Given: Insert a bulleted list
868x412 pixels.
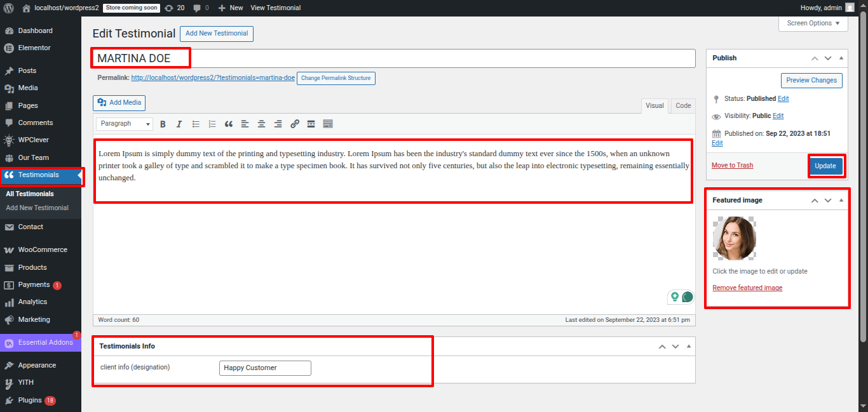Looking at the screenshot, I should click(196, 124).
